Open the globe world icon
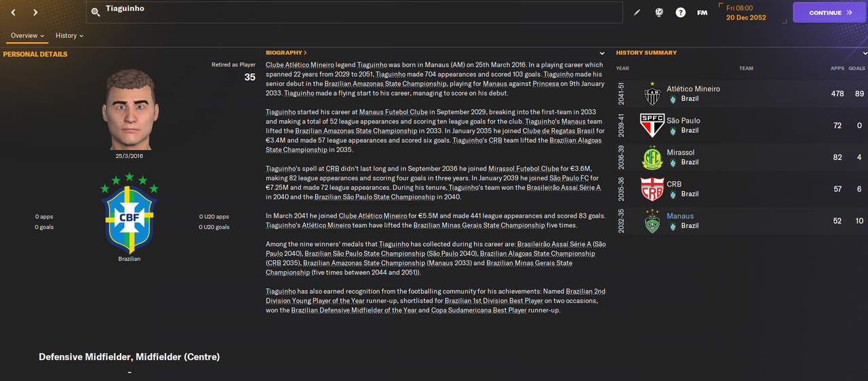 pyautogui.click(x=658, y=12)
